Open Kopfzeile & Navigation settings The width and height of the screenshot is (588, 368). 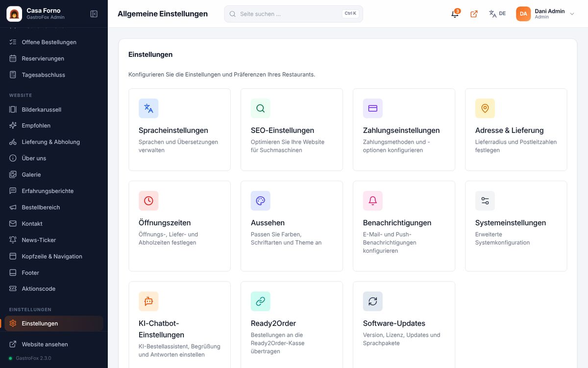(x=54, y=256)
